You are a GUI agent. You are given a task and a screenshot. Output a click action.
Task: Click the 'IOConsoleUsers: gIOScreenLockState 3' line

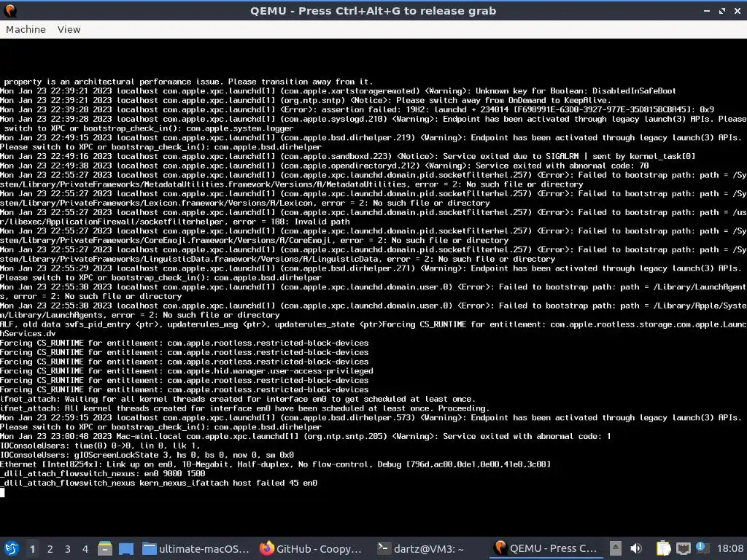click(147, 455)
